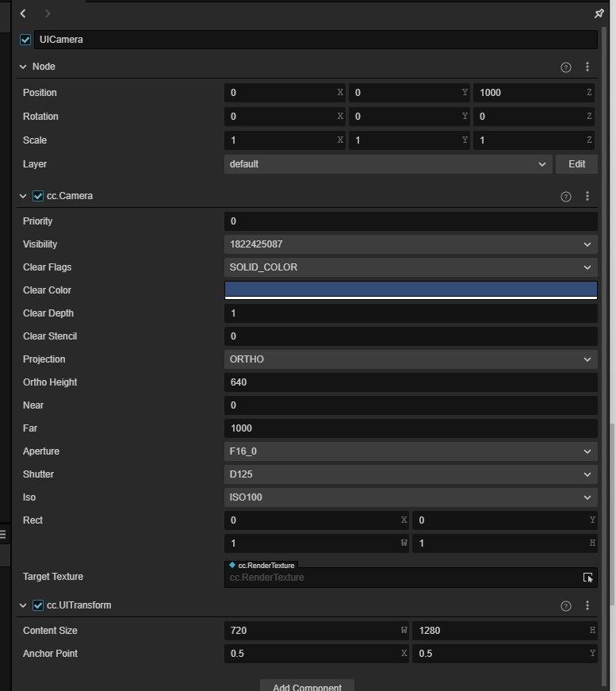Click the Edit button beside Layer
The image size is (616, 691).
click(x=576, y=164)
